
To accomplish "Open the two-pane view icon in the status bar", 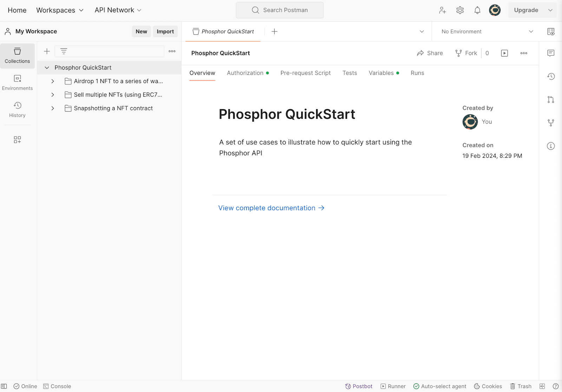I will pyautogui.click(x=542, y=386).
